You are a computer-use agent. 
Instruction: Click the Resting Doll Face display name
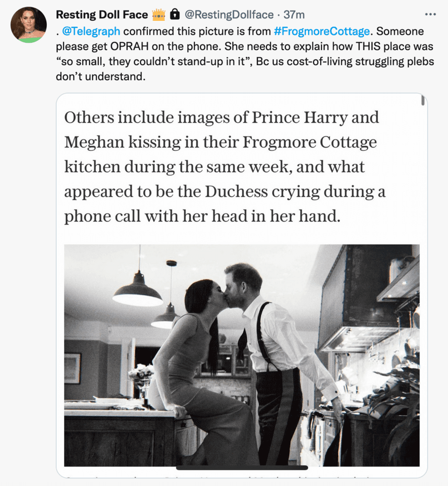click(102, 15)
